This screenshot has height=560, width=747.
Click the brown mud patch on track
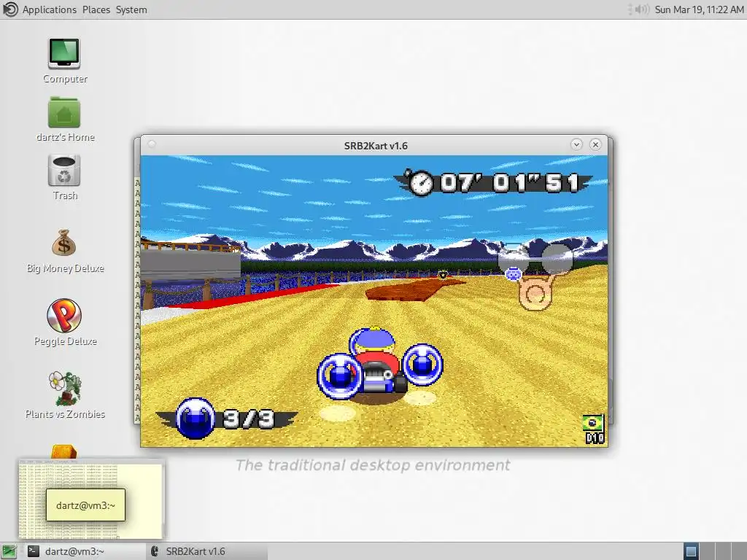coord(413,289)
